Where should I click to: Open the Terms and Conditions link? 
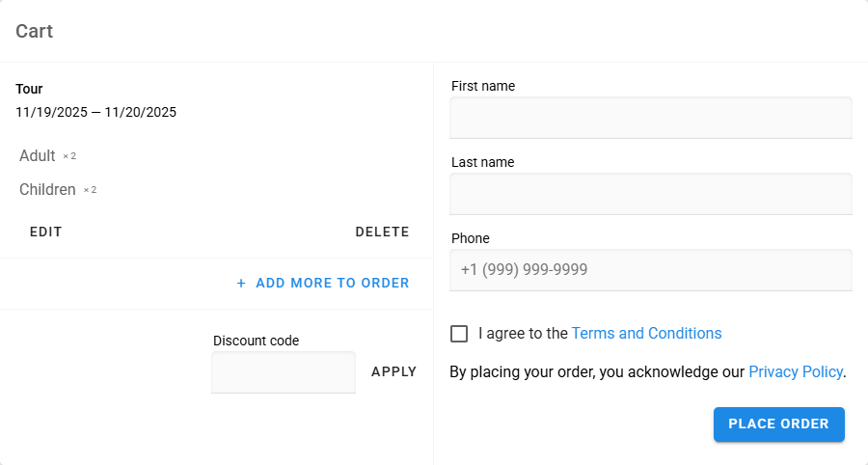click(x=646, y=334)
